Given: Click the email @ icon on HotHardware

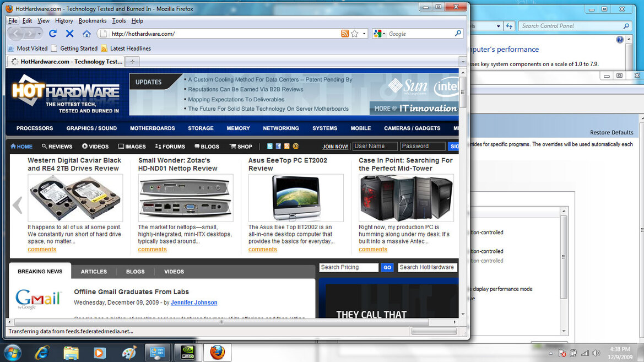Looking at the screenshot, I should click(295, 146).
